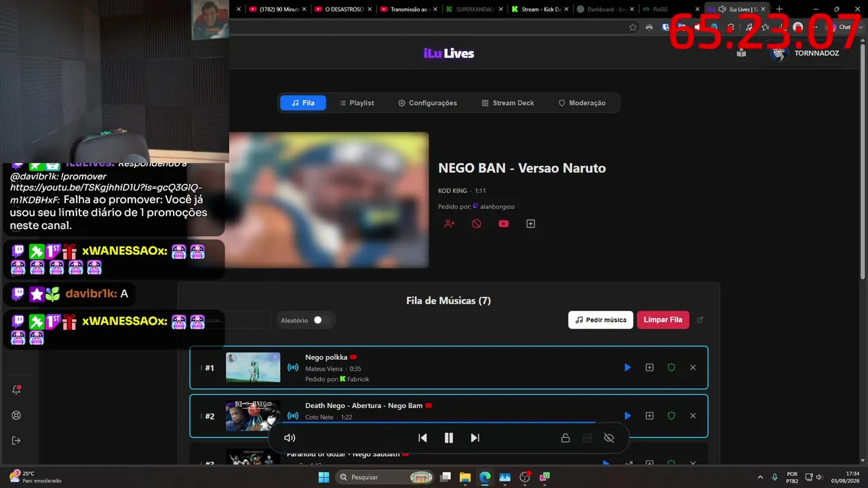Toggle the player lock icon
This screenshot has width=868, height=488.
566,438
